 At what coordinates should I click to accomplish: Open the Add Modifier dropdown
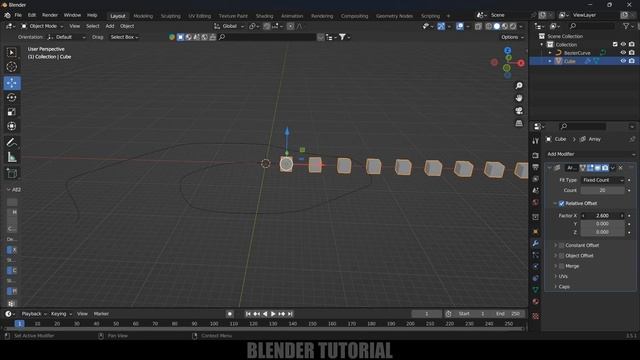click(x=591, y=154)
